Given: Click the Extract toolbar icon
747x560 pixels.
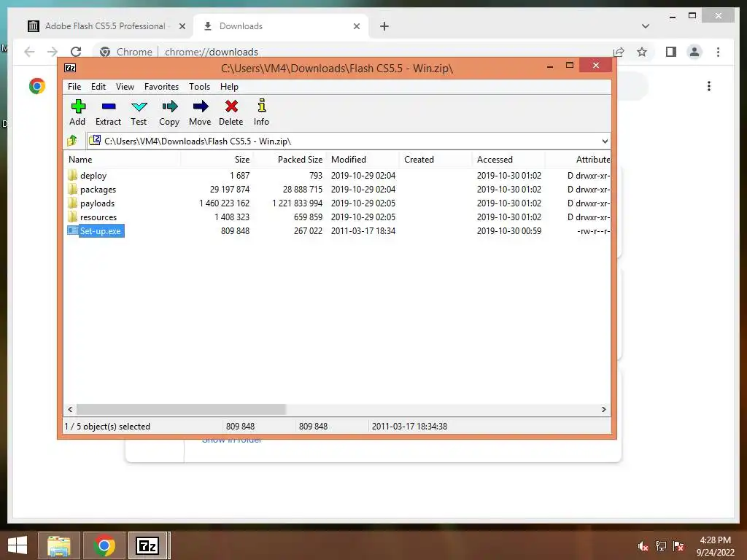Looking at the screenshot, I should pos(109,106).
